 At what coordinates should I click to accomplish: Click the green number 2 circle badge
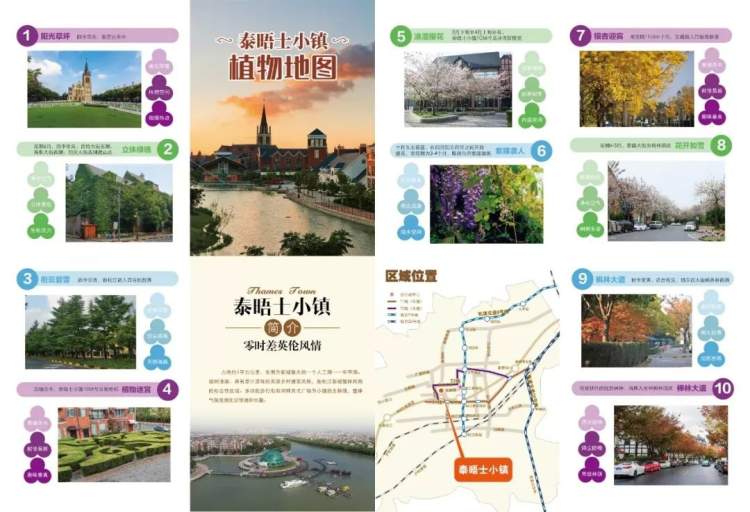(x=167, y=149)
